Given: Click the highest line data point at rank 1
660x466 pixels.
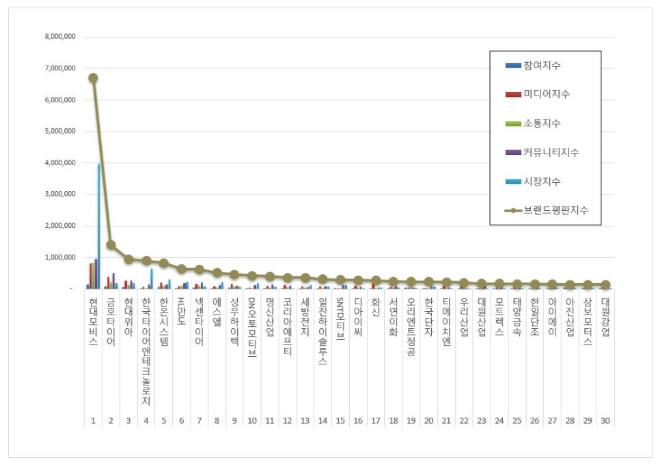Looking at the screenshot, I should coord(93,78).
